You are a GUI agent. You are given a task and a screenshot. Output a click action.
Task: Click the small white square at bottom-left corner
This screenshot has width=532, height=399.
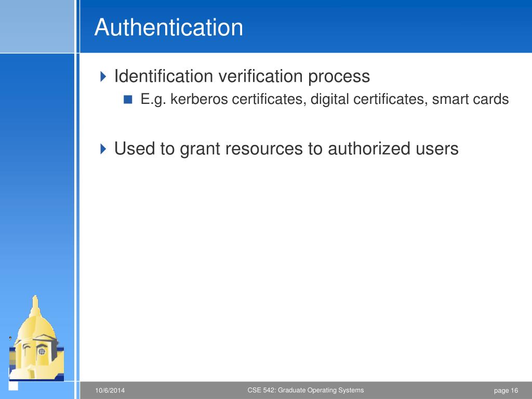click(13, 386)
